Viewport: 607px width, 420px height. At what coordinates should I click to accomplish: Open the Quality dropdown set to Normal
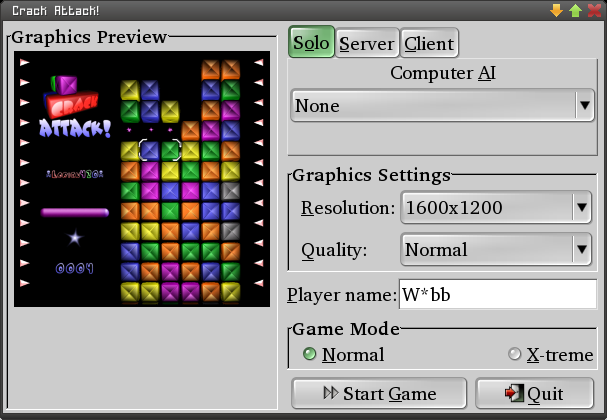point(496,249)
